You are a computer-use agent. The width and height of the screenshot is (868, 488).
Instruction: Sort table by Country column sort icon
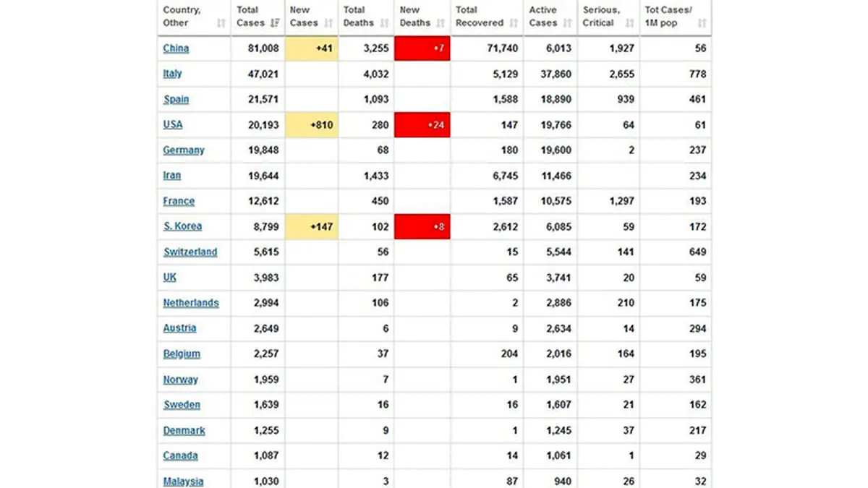point(221,23)
